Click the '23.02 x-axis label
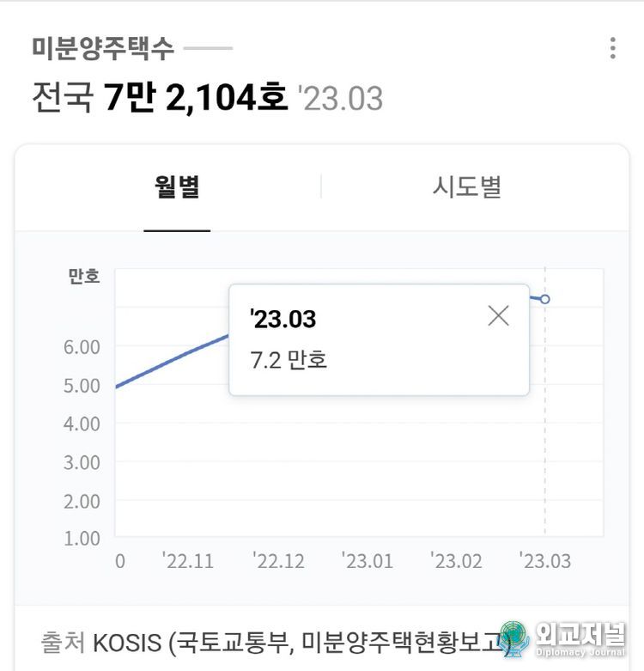 [456, 561]
